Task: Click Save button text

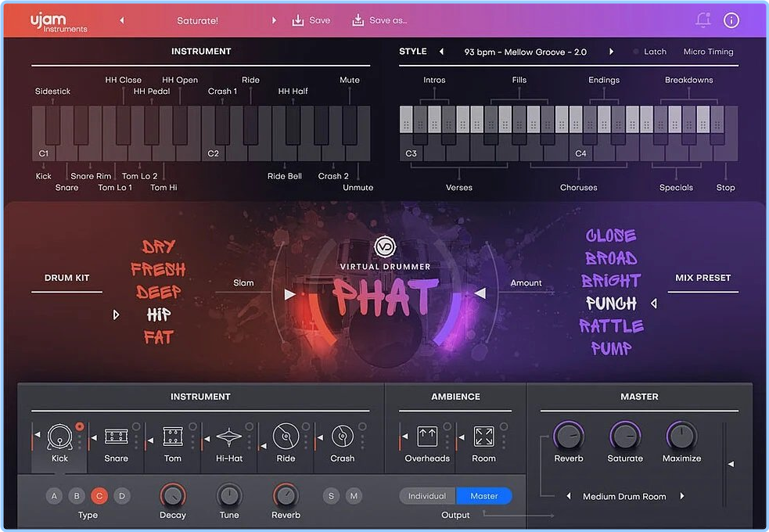Action: 320,20
